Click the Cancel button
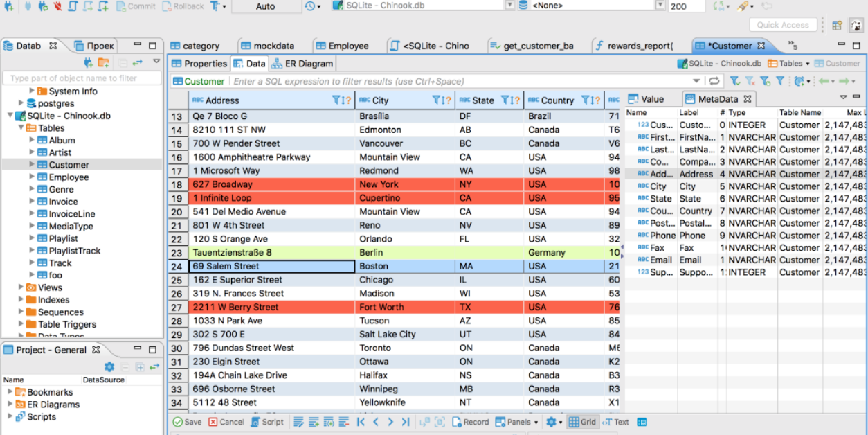This screenshot has width=868, height=435. (x=226, y=422)
